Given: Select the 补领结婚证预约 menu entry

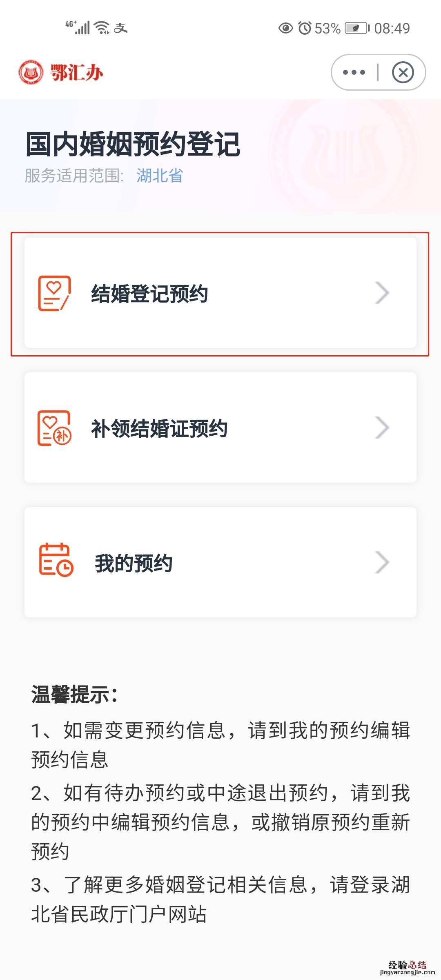Looking at the screenshot, I should 159,428.
